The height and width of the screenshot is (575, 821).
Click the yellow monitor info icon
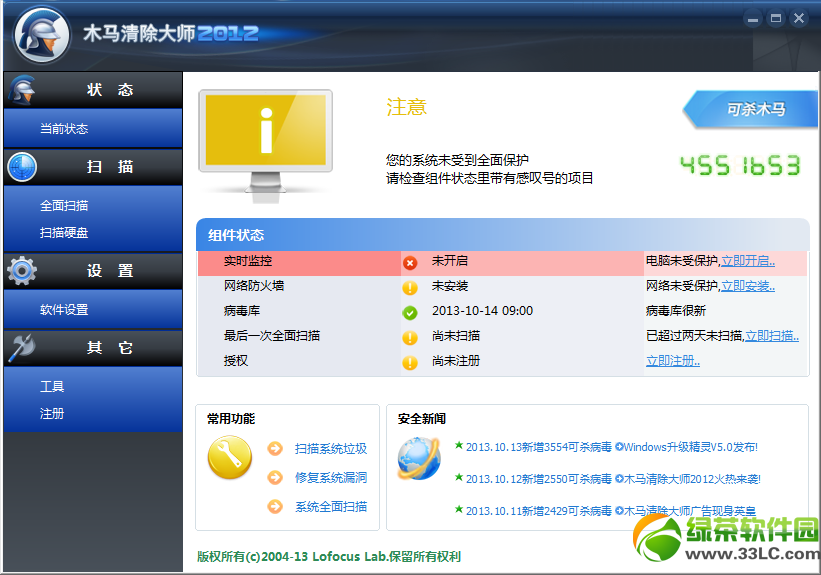click(x=265, y=146)
